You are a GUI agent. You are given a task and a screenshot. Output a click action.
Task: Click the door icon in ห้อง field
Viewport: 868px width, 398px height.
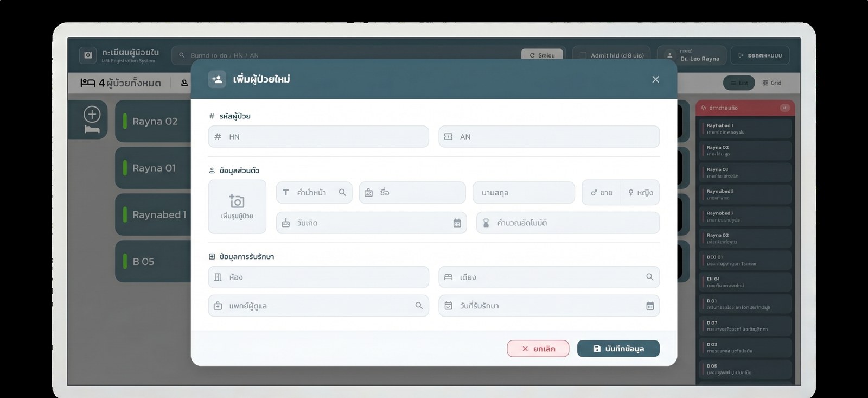(x=218, y=277)
